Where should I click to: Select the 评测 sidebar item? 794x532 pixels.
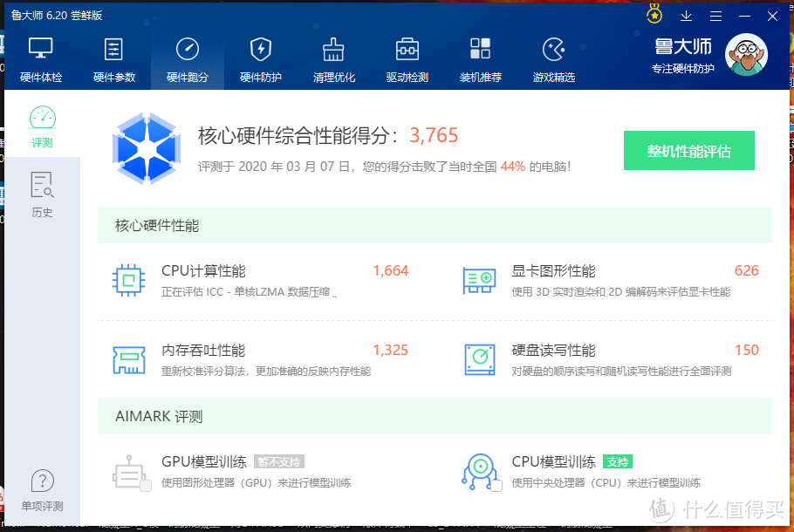pos(42,127)
